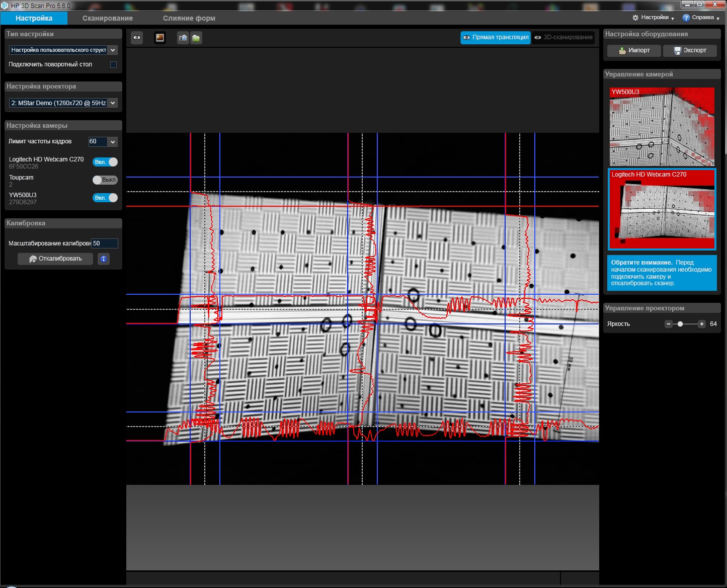Increase projector brightness with the plus icon
The width and height of the screenshot is (727, 588).
702,324
